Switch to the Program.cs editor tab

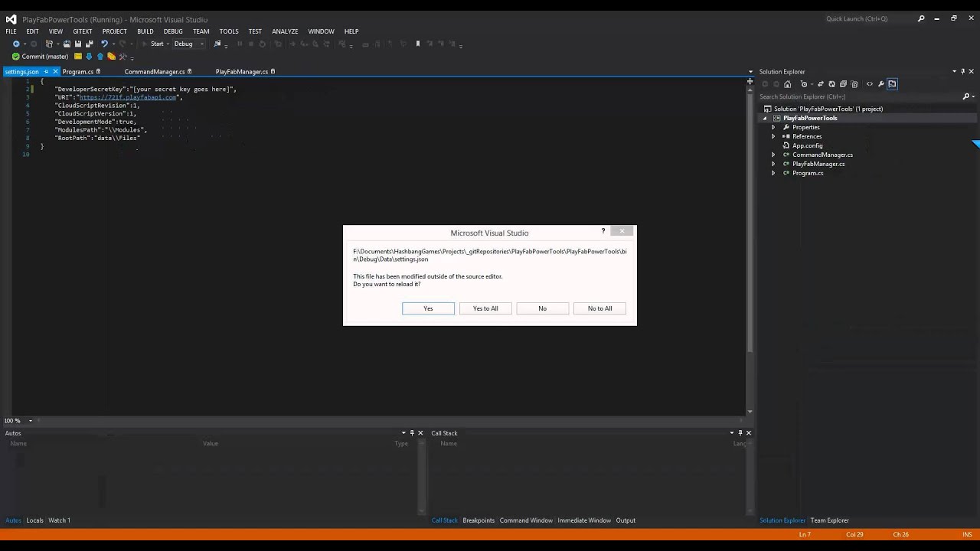click(78, 72)
